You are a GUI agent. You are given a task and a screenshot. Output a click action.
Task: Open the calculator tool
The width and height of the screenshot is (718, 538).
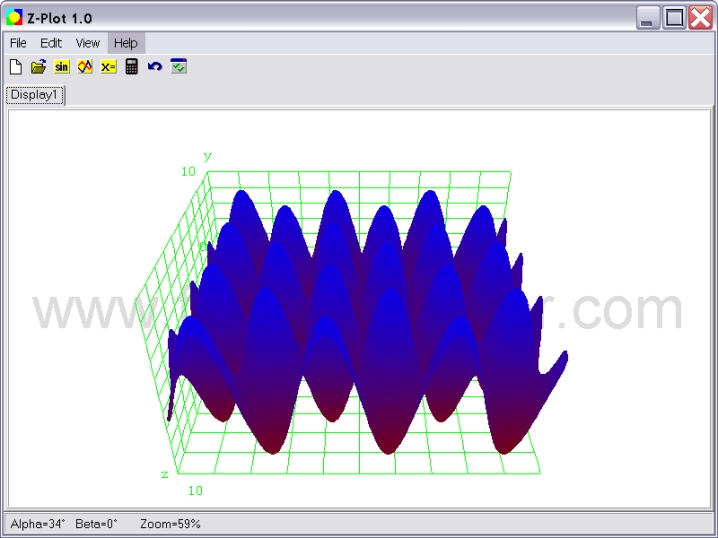pyautogui.click(x=131, y=67)
